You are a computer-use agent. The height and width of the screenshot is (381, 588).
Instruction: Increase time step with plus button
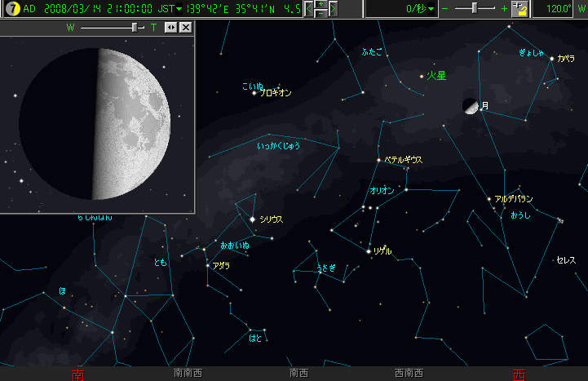(x=321, y=4)
